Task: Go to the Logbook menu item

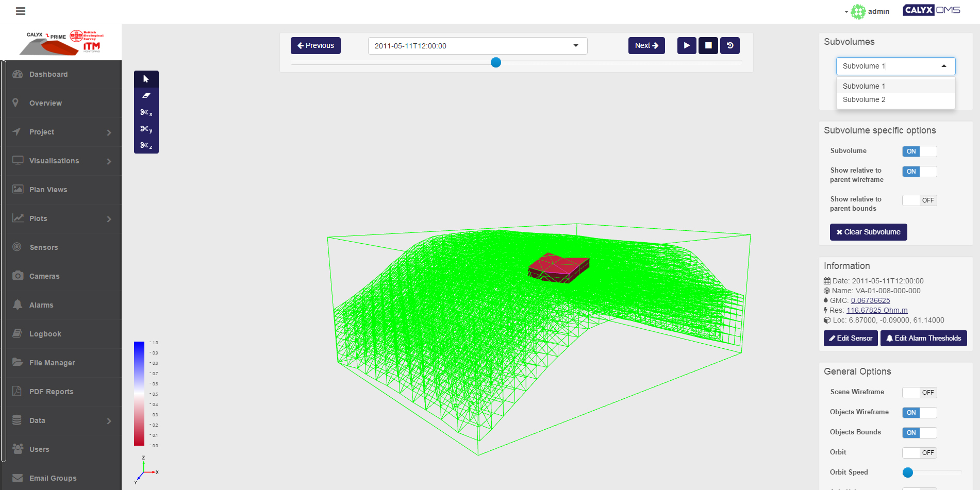Action: (45, 334)
